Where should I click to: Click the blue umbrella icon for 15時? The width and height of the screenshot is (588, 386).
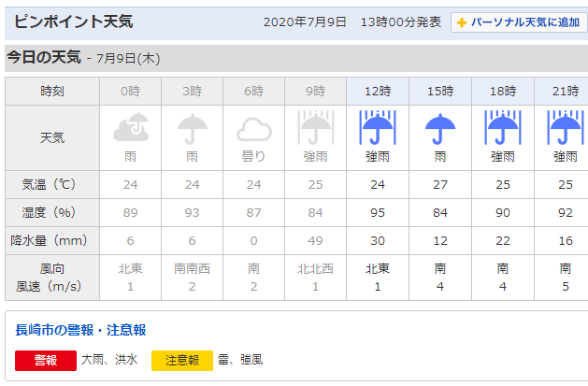440,129
